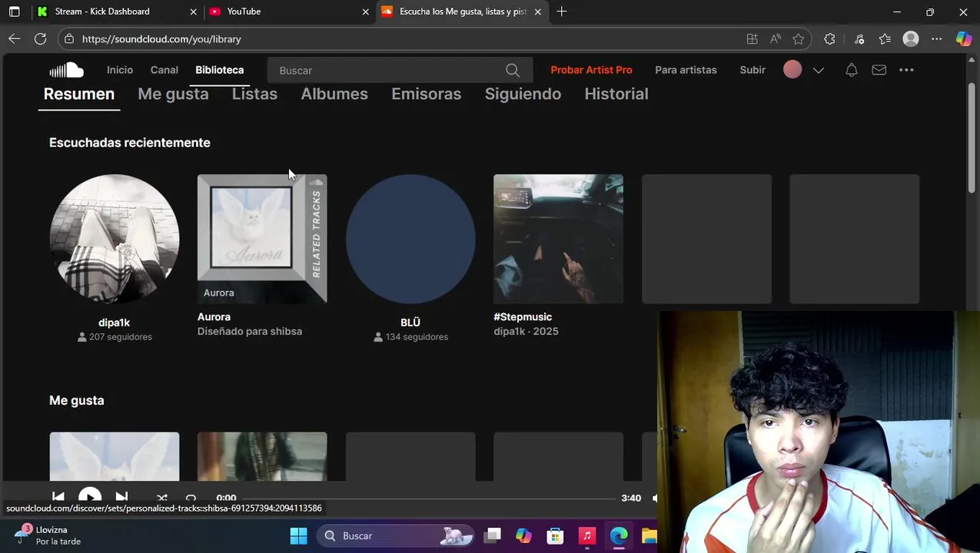Select the Resumen tab
The height and width of the screenshot is (553, 980).
(x=79, y=94)
